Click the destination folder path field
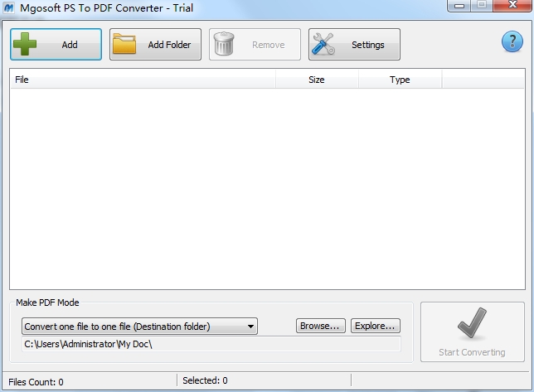 tap(211, 344)
